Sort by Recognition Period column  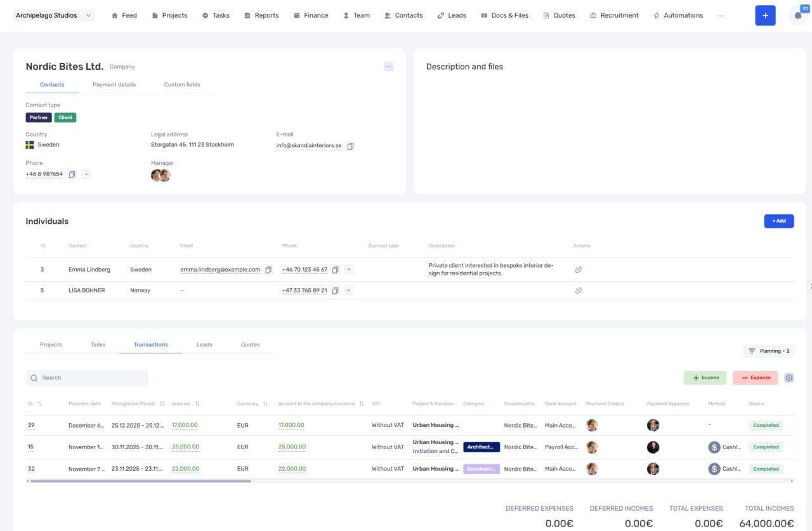(162, 404)
